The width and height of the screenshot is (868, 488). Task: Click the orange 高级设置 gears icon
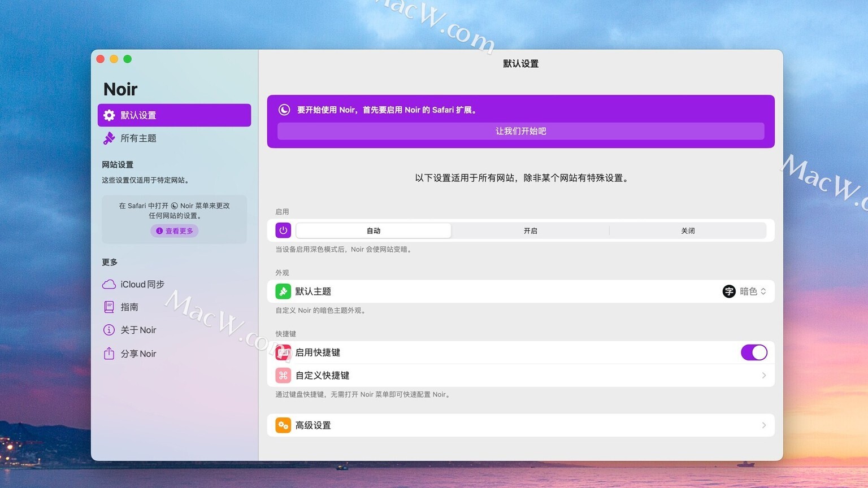(x=283, y=425)
